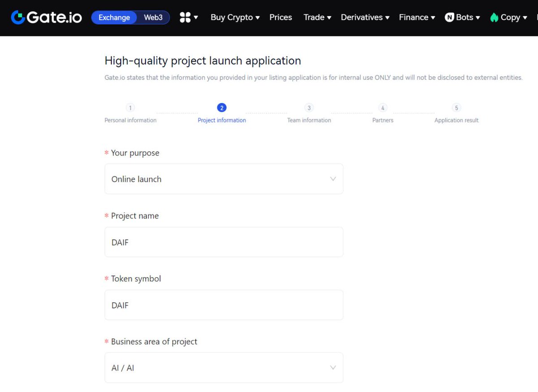Screen dimensions: 538x392
Task: Click the Token symbol label
Action: coord(136,279)
